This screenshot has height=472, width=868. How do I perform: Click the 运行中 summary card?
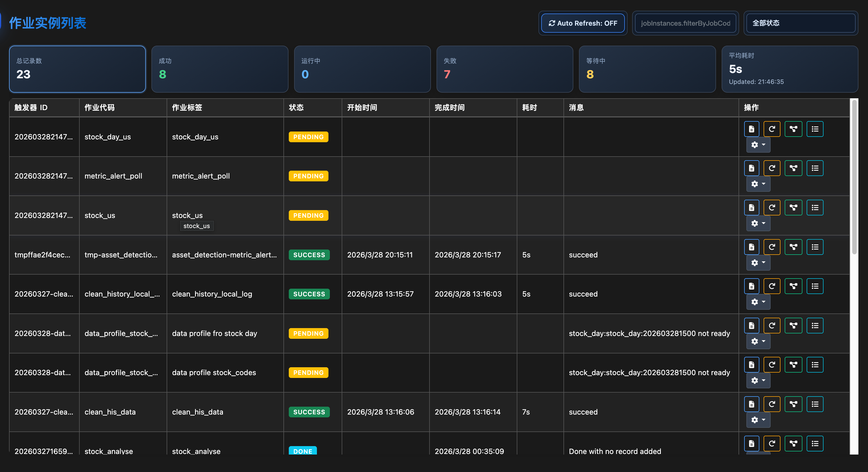tap(362, 69)
